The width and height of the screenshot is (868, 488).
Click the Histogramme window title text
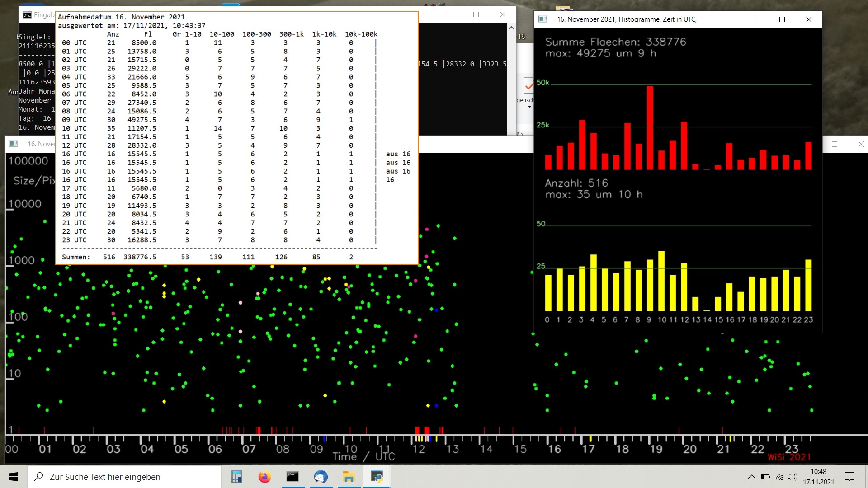pyautogui.click(x=627, y=19)
